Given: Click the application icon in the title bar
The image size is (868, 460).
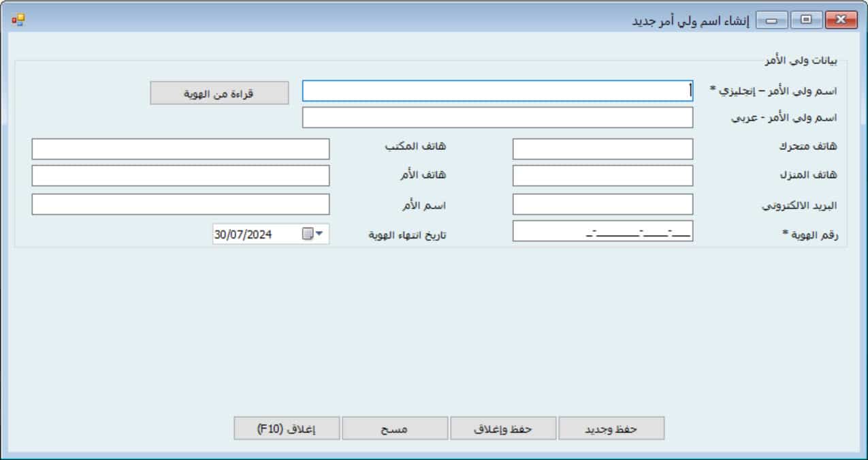Looking at the screenshot, I should click(18, 20).
